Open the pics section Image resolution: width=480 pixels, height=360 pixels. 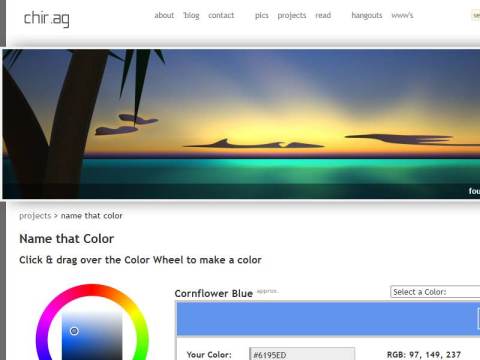pos(262,16)
